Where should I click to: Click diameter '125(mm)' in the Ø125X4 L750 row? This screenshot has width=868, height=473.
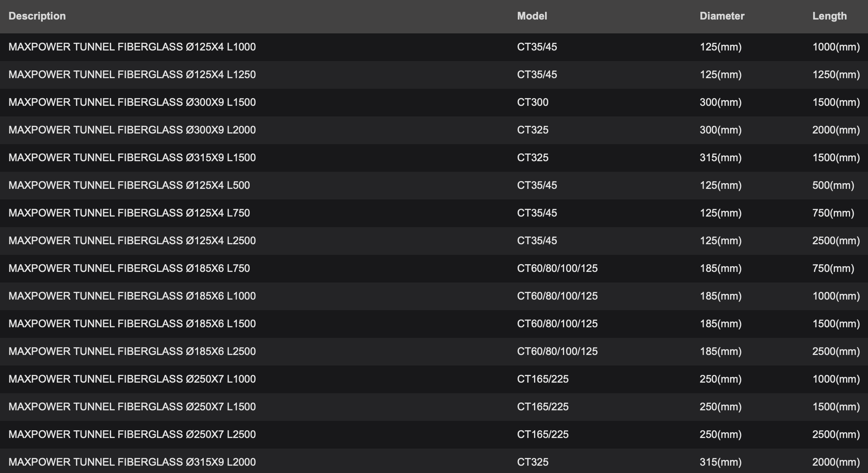coord(721,213)
